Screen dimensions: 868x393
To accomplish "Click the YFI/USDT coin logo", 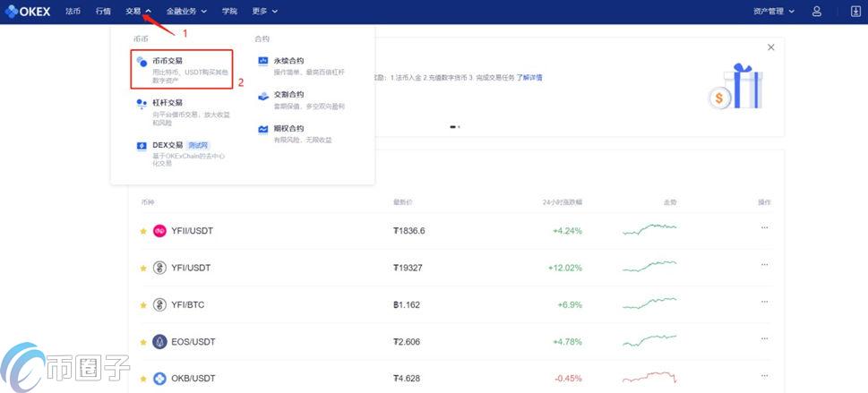I will point(159,268).
